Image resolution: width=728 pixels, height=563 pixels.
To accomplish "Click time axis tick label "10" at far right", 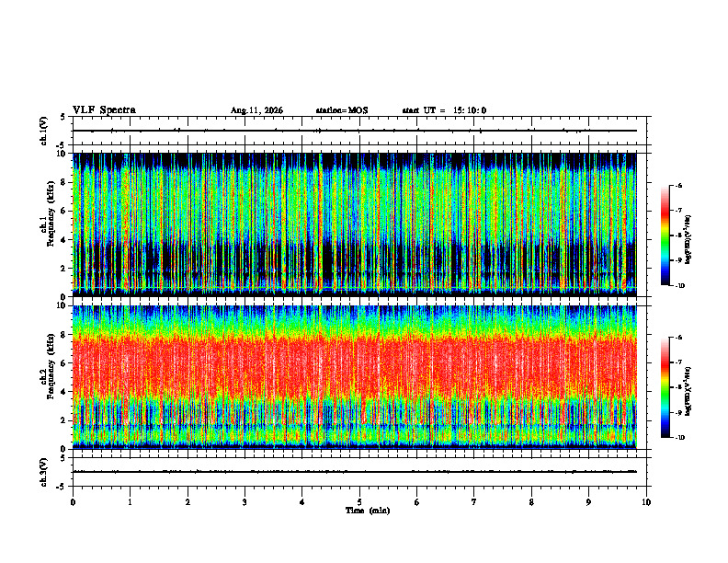I will pos(646,502).
